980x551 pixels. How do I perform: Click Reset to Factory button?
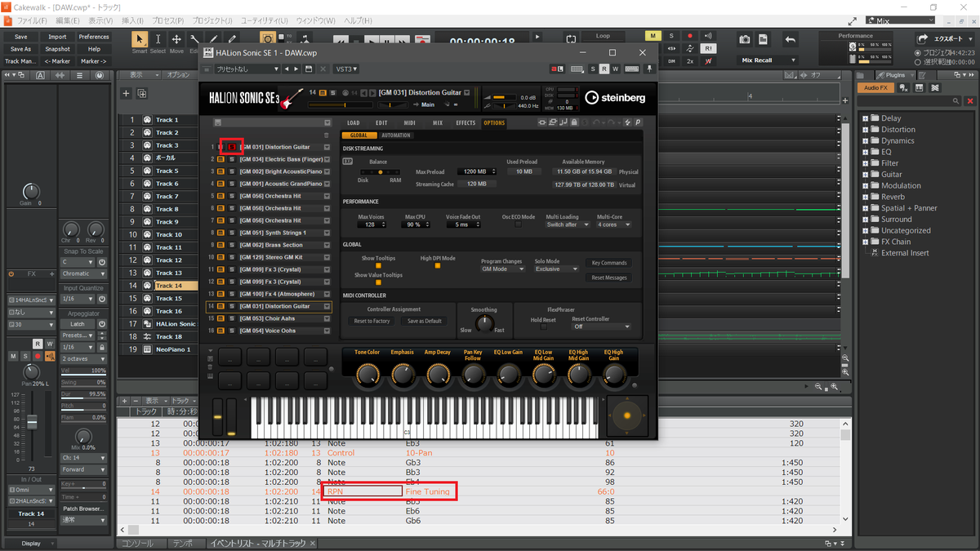tap(372, 321)
